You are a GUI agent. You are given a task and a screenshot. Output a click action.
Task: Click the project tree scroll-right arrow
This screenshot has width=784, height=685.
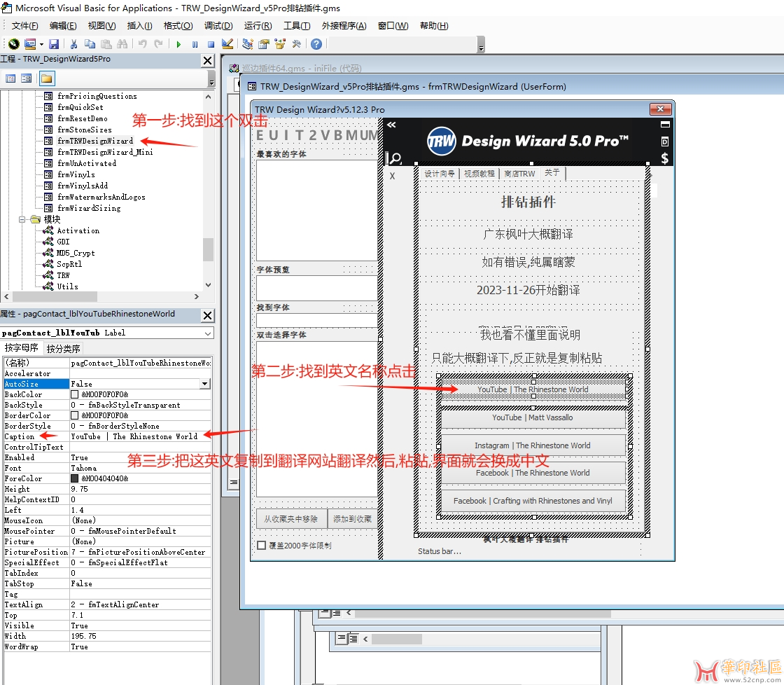pos(197,297)
